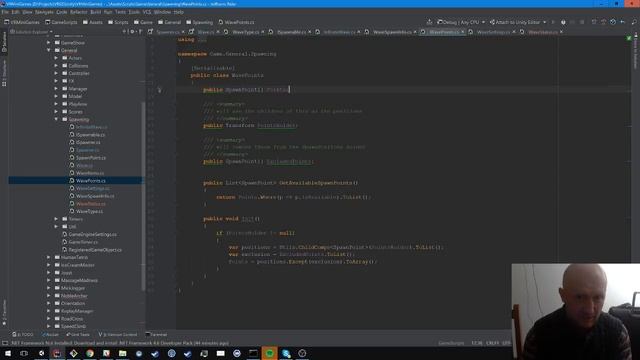This screenshot has height=360, width=640.
Task: Open Task View from the taskbar
Action: [x=24, y=353]
